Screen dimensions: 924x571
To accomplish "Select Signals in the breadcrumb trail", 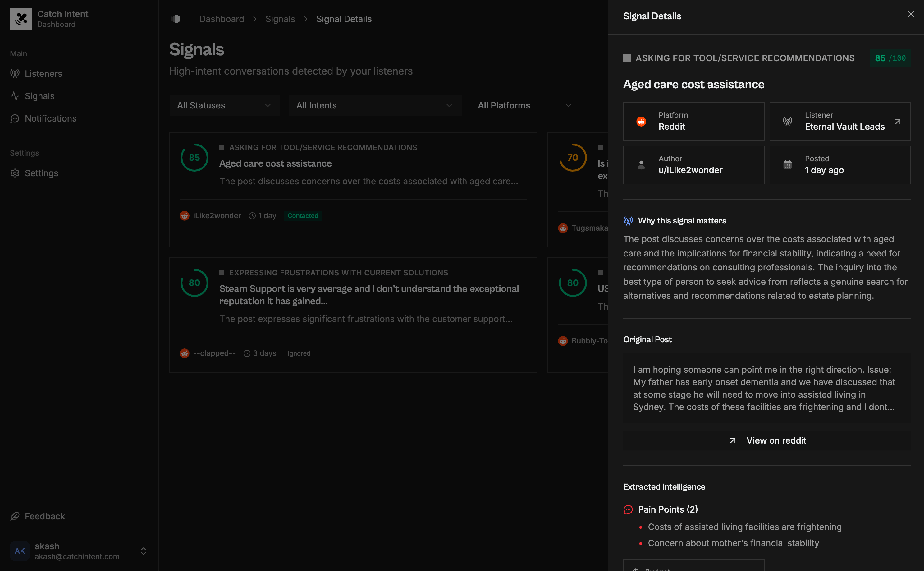I will click(x=280, y=19).
